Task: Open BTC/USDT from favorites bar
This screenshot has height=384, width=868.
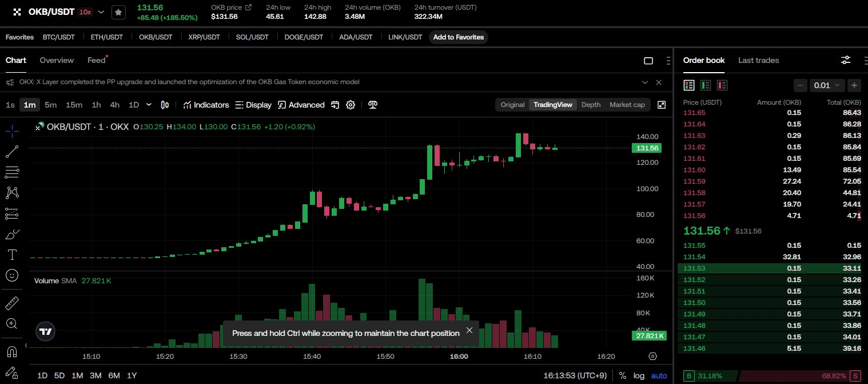Action: pyautogui.click(x=59, y=37)
